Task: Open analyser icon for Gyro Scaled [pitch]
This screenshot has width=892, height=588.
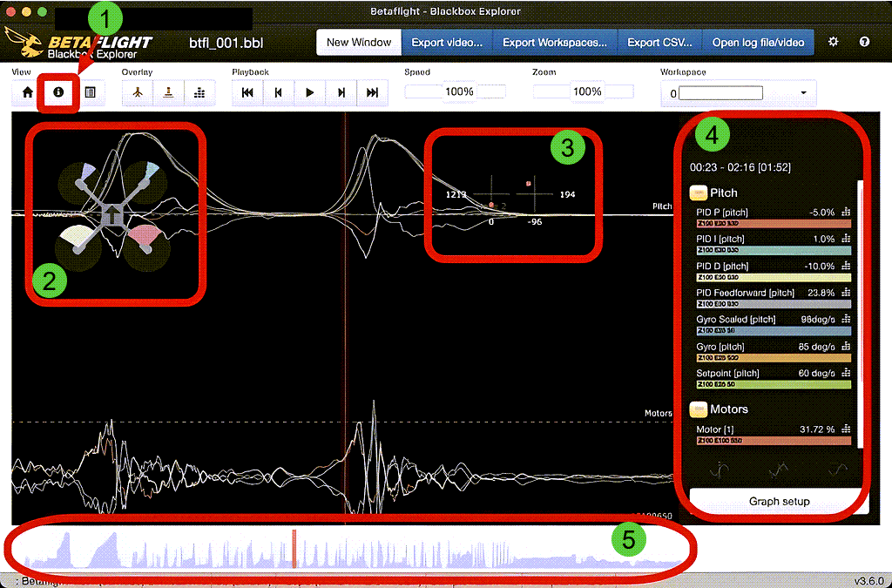Action: pos(847,319)
